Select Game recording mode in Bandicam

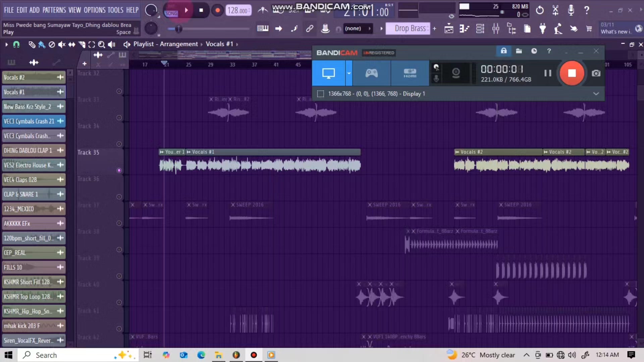tap(371, 73)
